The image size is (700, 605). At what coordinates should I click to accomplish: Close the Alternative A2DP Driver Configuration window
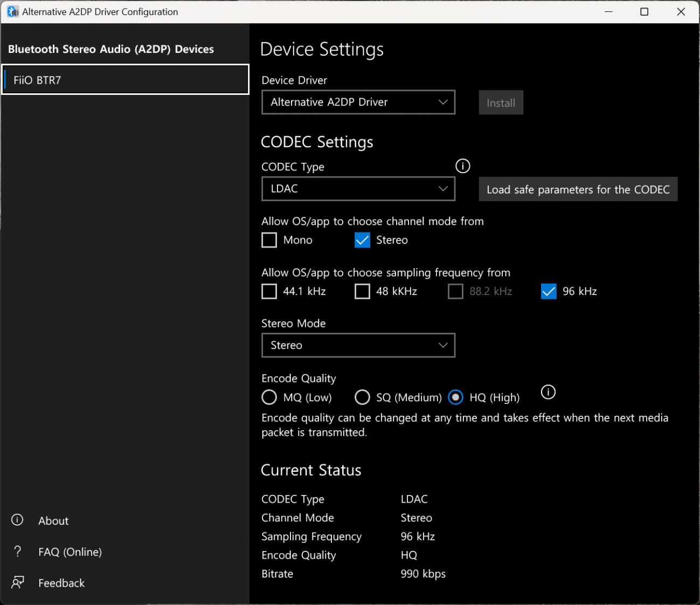681,11
